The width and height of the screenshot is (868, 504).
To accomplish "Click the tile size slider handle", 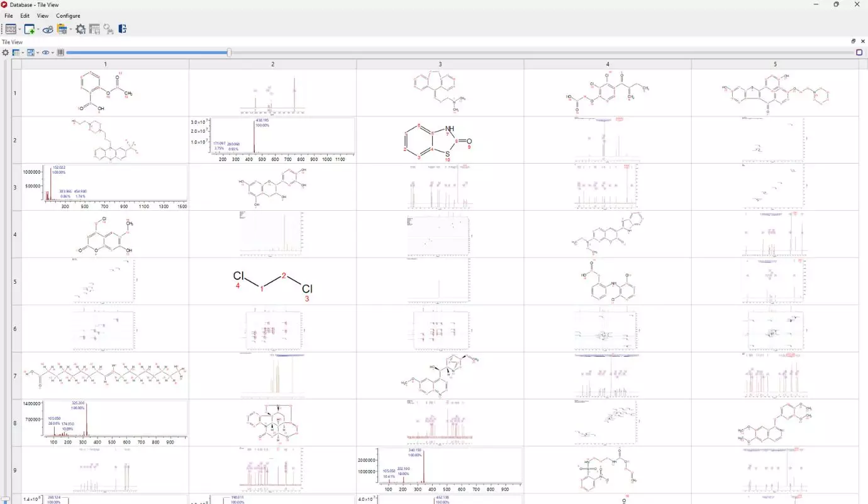I will coord(229,53).
